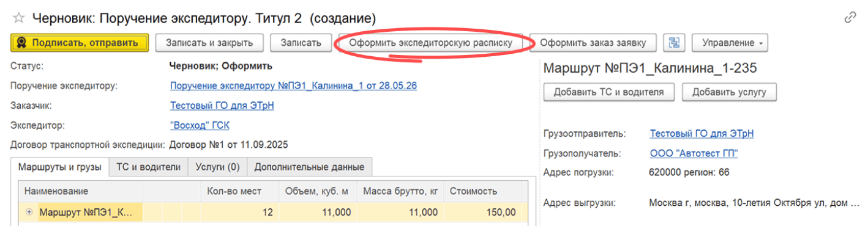Copy the document link with the chain icon
Image resolution: width=868 pixels, height=226 pixels.
(850, 18)
